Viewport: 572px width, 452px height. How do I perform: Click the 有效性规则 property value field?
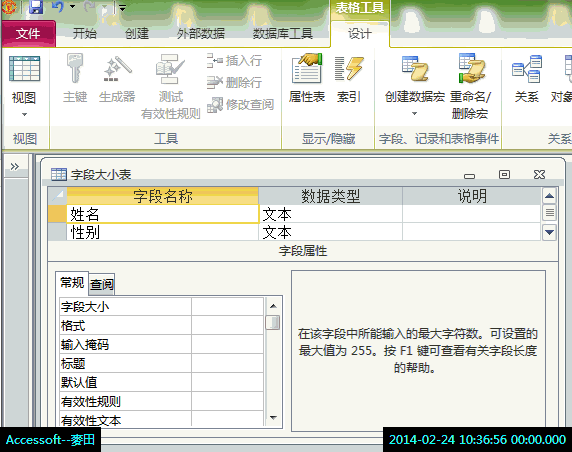pyautogui.click(x=227, y=401)
